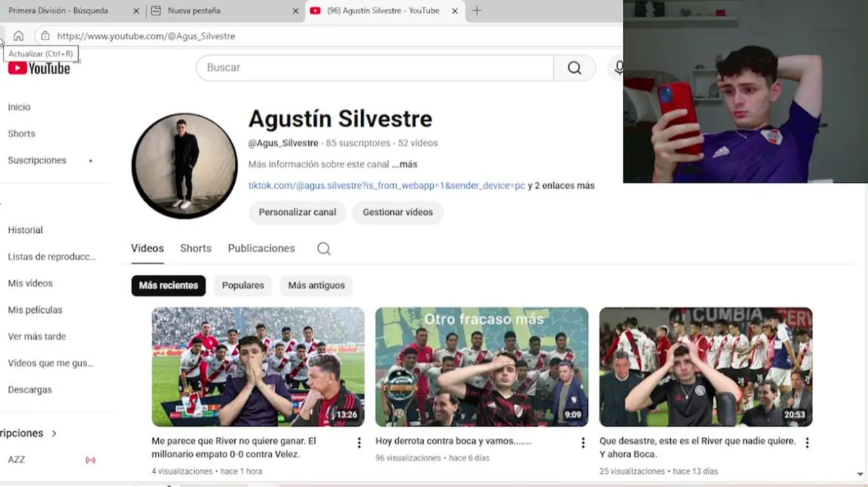
Task: Expand the subscriptions section chevron
Action: tap(54, 434)
